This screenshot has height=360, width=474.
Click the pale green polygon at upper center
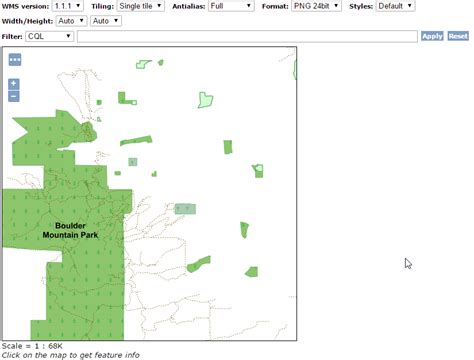205,100
